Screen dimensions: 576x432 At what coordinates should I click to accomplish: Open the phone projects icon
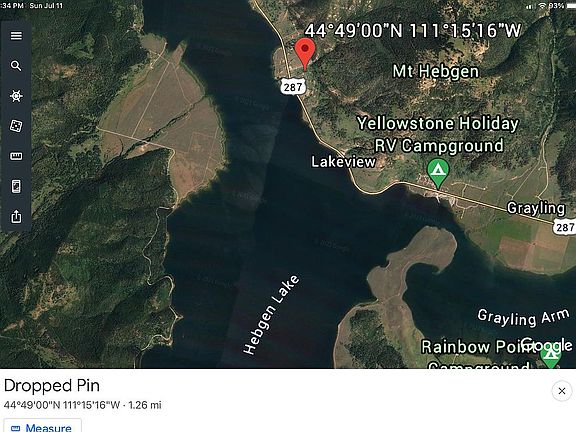coord(16,186)
